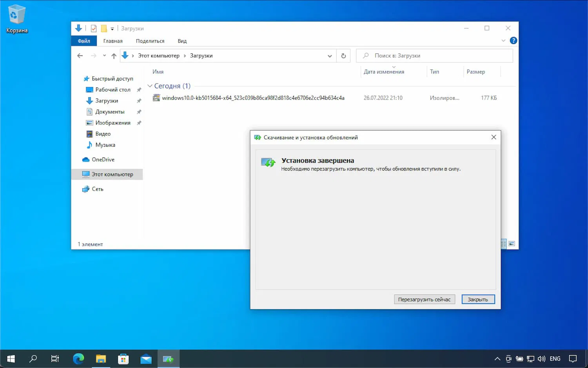Open Microsoft Store from the taskbar

[x=123, y=359]
